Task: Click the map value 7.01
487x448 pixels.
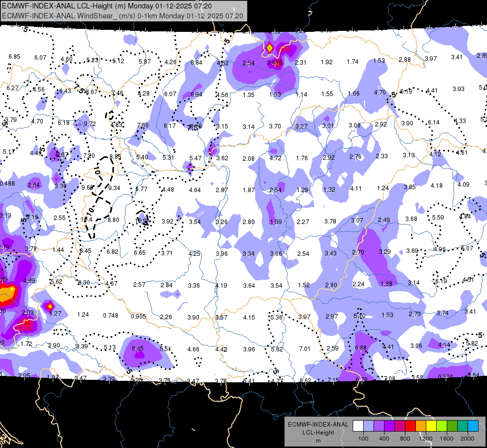Action: point(304,349)
